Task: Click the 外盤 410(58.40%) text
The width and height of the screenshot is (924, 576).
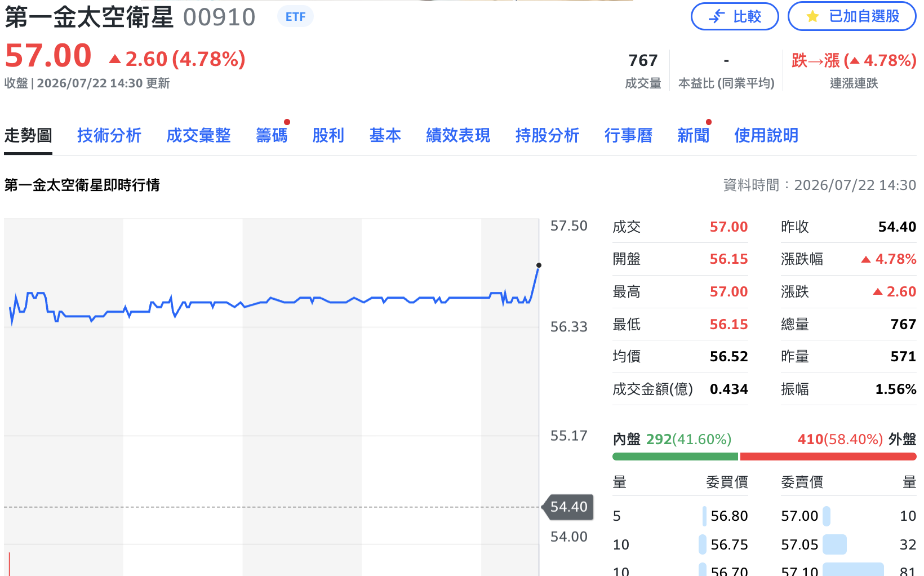Action: 857,440
